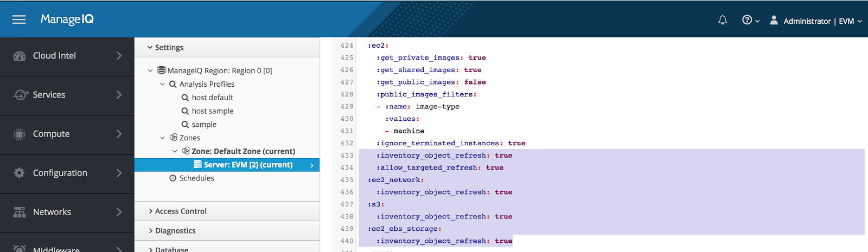This screenshot has width=868, height=252.
Task: Select the host default profile
Action: tap(212, 98)
